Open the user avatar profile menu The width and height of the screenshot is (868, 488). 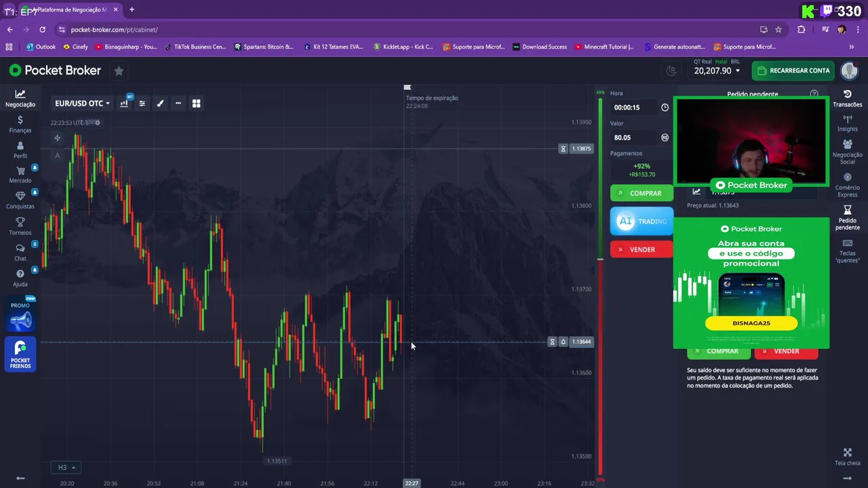point(849,70)
